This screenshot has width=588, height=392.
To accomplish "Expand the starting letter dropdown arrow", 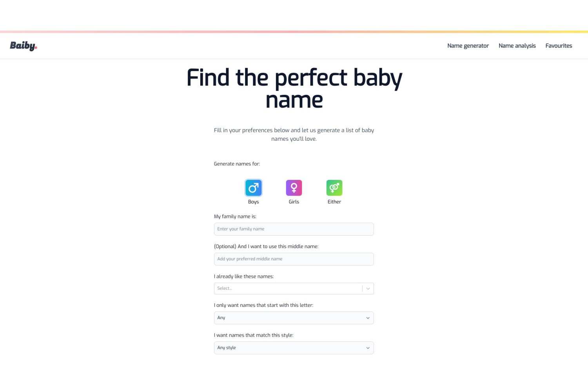I will (x=368, y=318).
